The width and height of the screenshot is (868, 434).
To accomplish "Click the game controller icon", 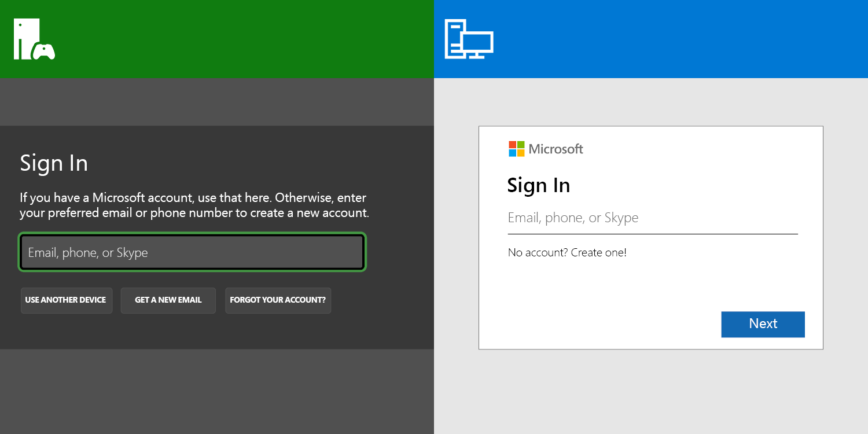I will click(43, 52).
